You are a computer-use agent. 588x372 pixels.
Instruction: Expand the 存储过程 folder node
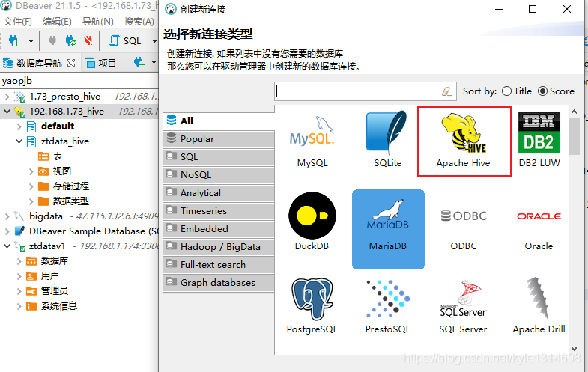click(x=31, y=186)
